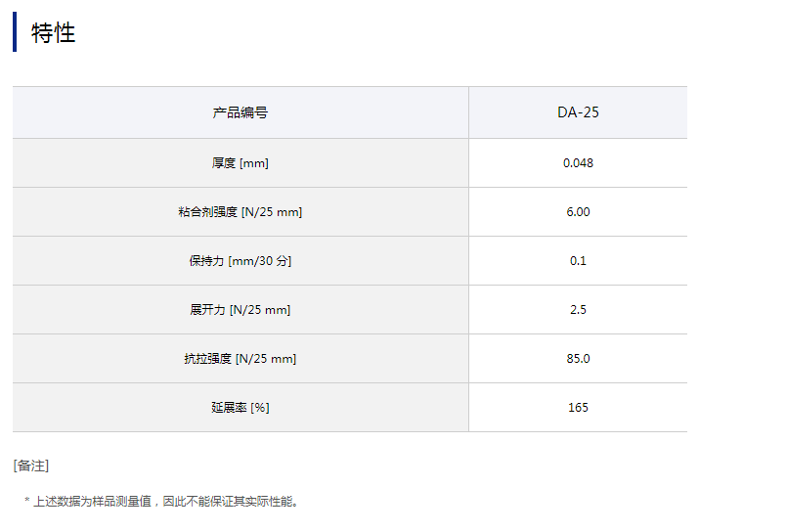787x532 pixels.
Task: Click the blue bar beside 特性 heading
Action: point(15,31)
